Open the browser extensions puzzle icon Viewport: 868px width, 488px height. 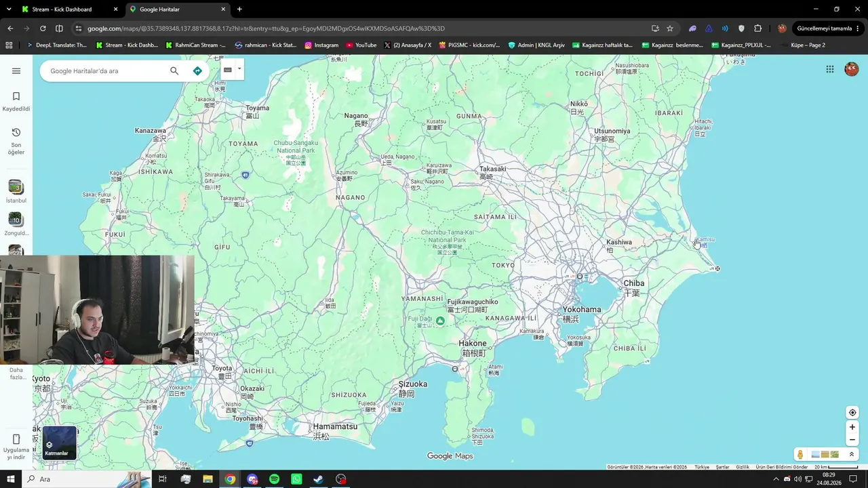pos(757,28)
